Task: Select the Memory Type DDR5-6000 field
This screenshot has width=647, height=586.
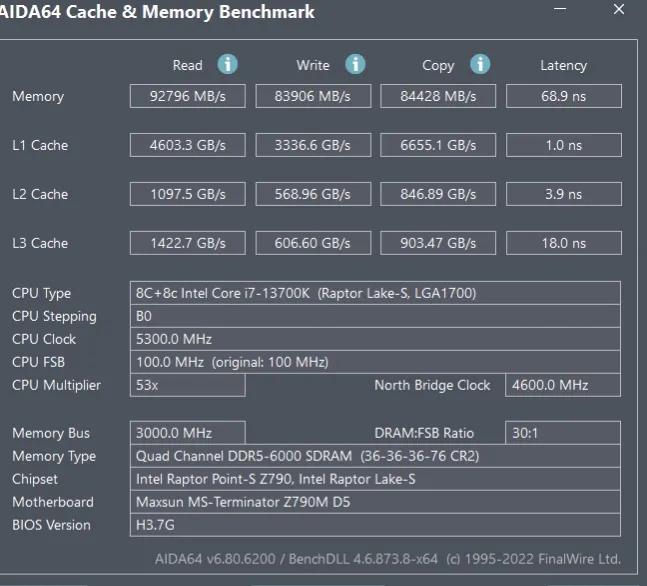Action: 375,456
